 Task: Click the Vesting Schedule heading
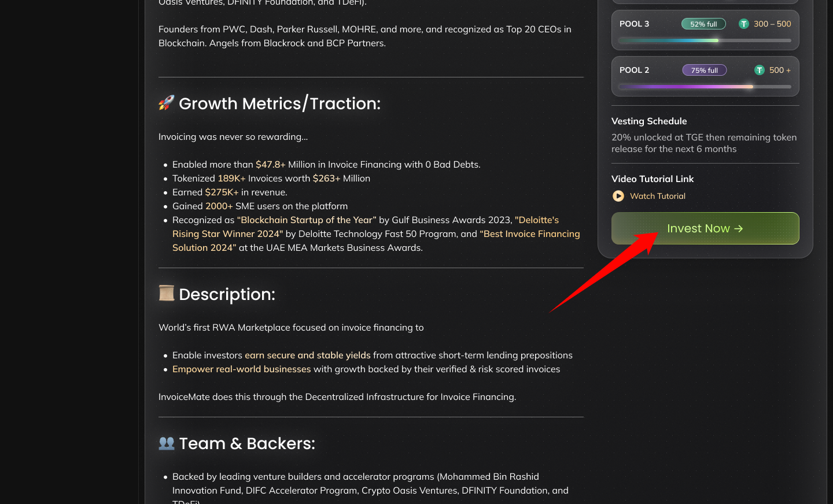tap(649, 121)
